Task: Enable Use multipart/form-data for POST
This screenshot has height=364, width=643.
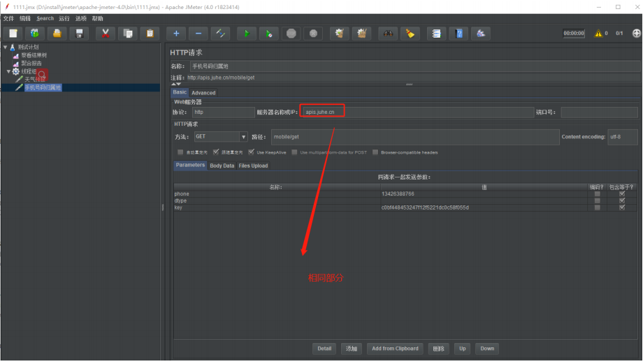Action: coord(294,152)
